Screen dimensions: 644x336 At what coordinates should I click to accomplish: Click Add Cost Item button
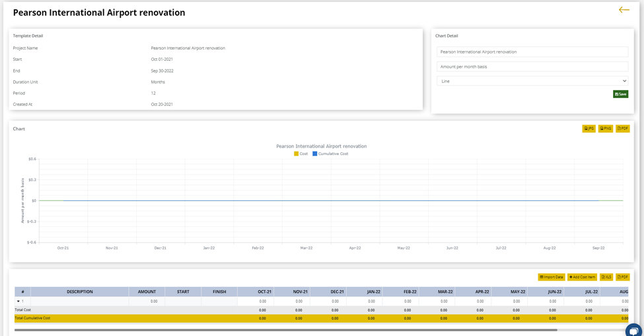(582, 277)
